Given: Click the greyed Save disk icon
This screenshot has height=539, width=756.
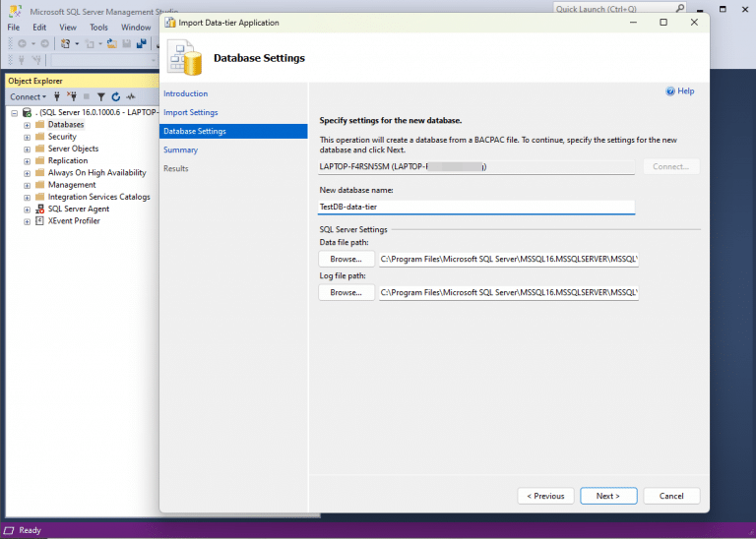Looking at the screenshot, I should (127, 44).
